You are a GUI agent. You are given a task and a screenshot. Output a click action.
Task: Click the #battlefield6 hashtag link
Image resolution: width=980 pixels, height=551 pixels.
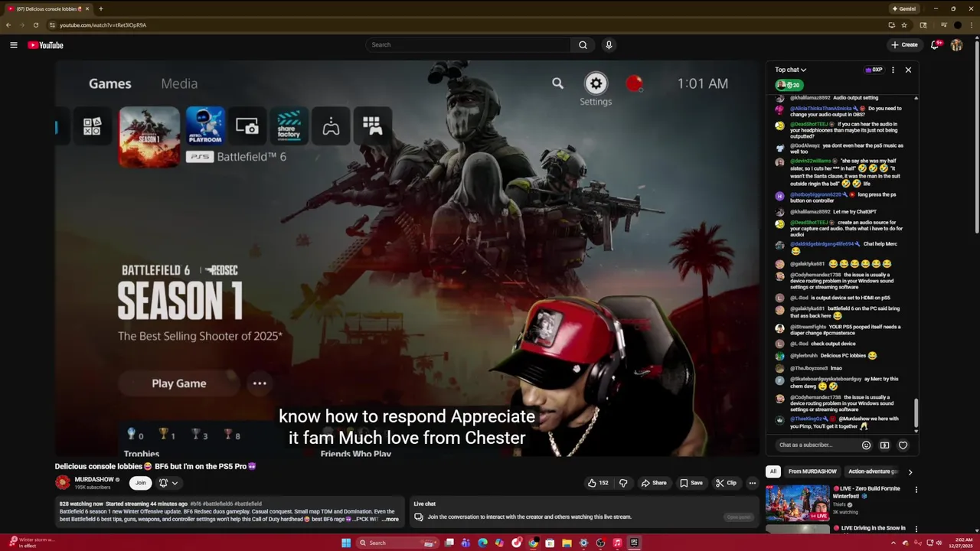point(218,504)
